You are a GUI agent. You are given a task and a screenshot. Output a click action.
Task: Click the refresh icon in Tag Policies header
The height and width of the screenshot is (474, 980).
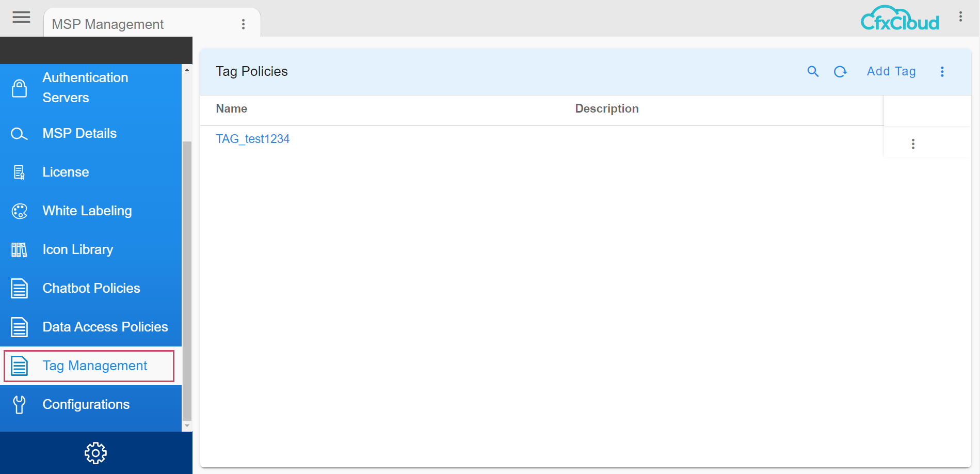tap(841, 72)
